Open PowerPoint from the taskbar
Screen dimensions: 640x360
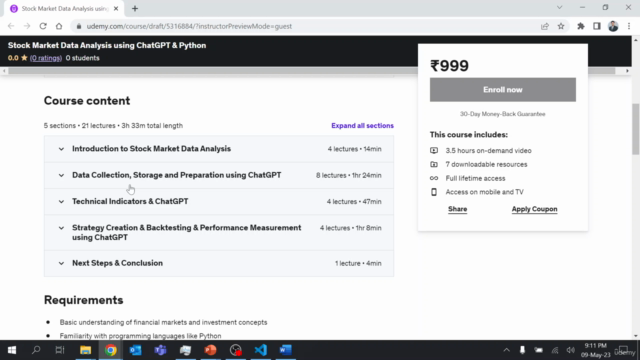[211, 350]
